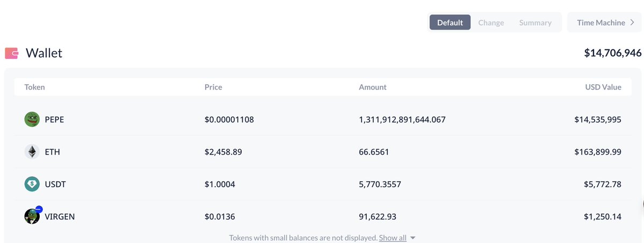Click USDT price $1.0004
644x243 pixels.
[220, 185]
